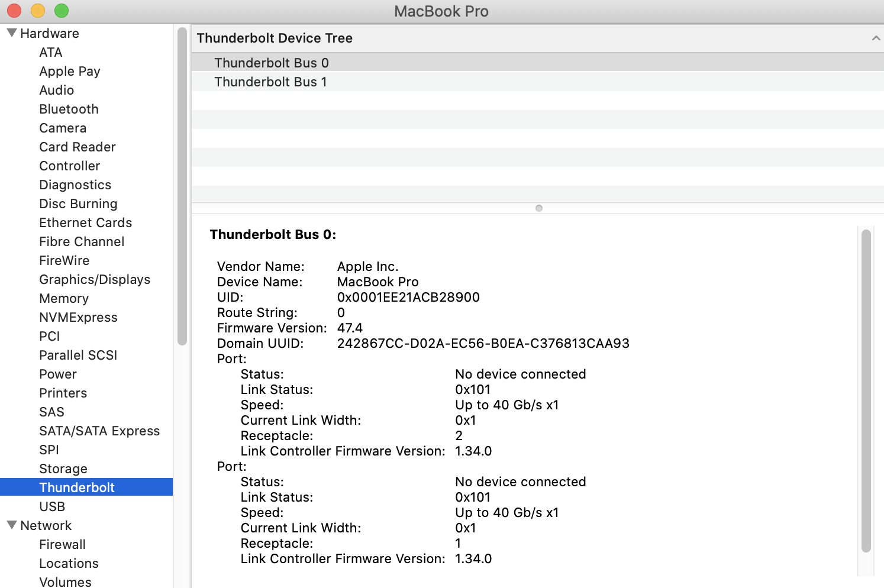Open Storage category in the sidebar
884x588 pixels.
(63, 469)
